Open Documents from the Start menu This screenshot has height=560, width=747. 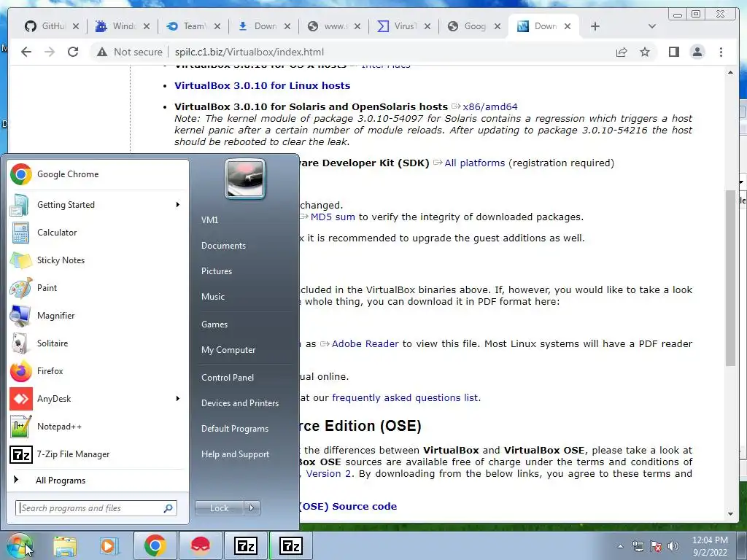223,246
